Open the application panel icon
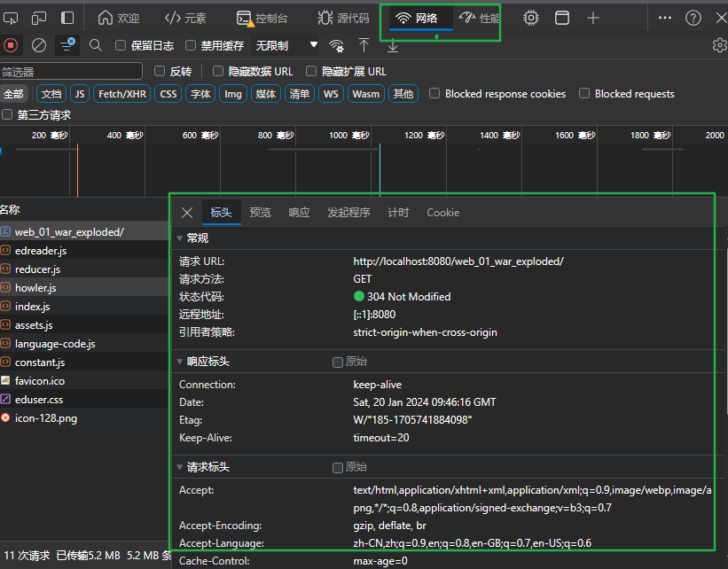Image resolution: width=728 pixels, height=569 pixels. (562, 18)
